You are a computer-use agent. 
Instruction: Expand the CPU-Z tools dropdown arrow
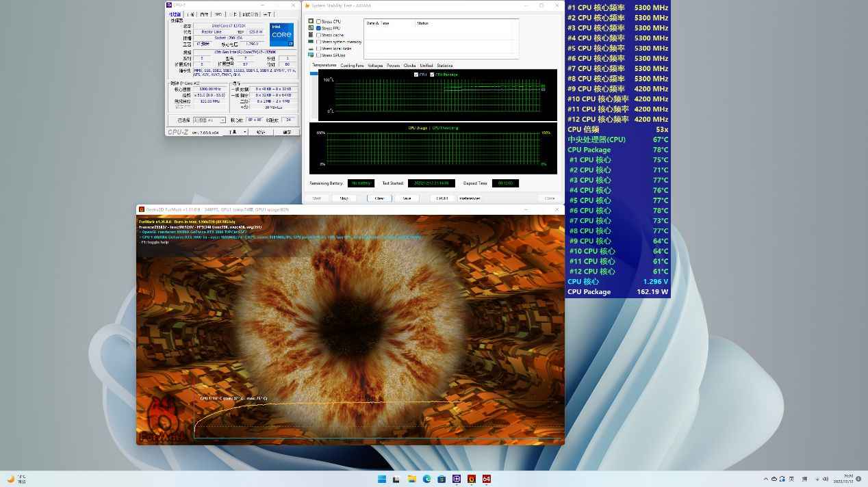(244, 132)
